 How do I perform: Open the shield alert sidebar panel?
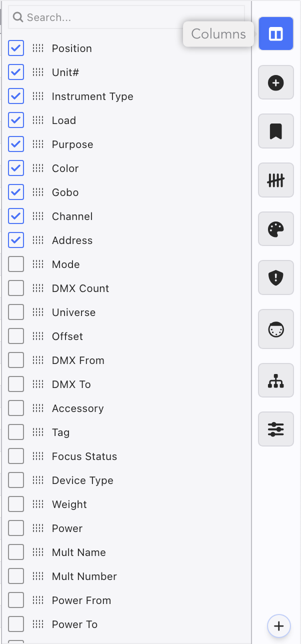point(275,278)
